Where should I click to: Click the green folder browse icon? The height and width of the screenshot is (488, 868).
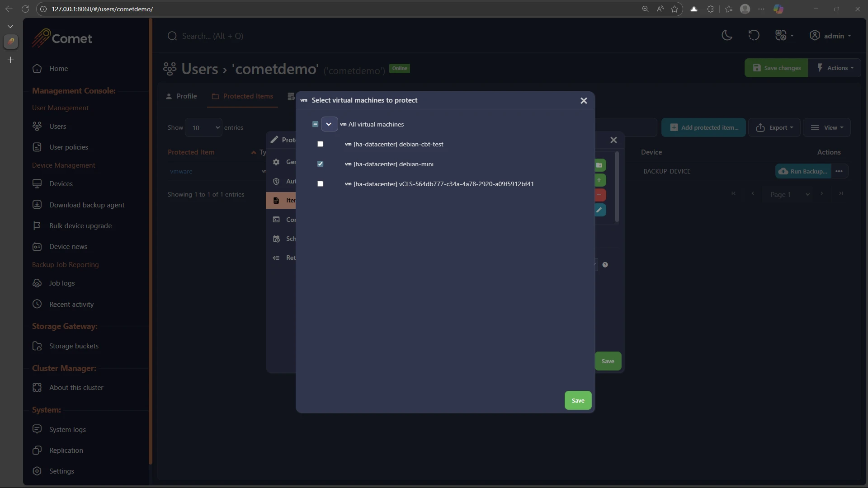(x=599, y=165)
